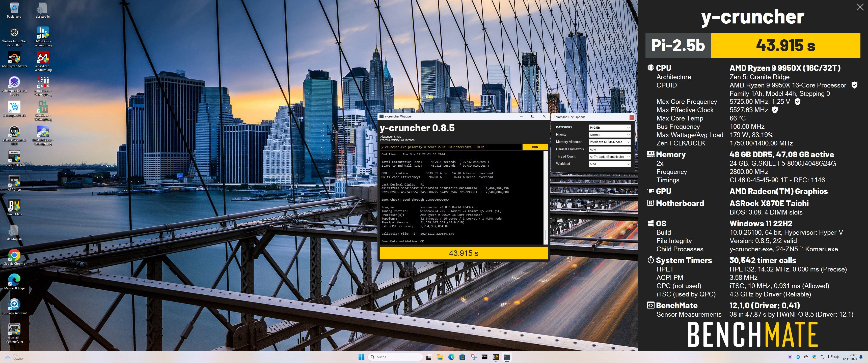The height and width of the screenshot is (363, 868).
Task: Click the '30,542 timer calls' value
Action: point(763,260)
